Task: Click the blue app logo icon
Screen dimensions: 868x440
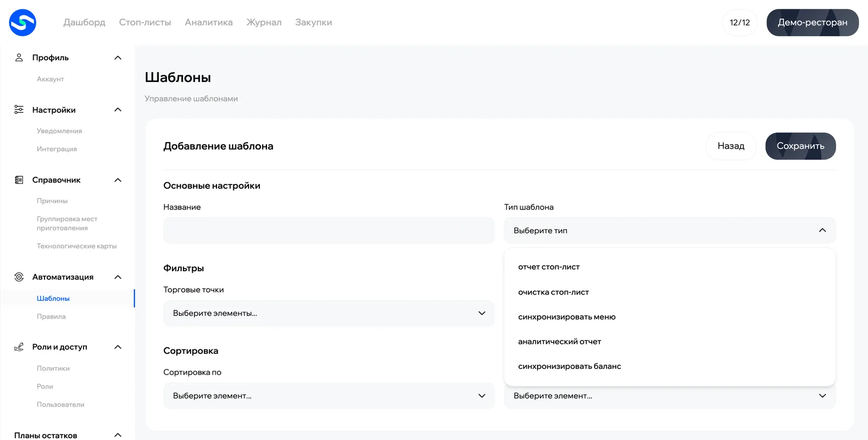Action: tap(23, 23)
